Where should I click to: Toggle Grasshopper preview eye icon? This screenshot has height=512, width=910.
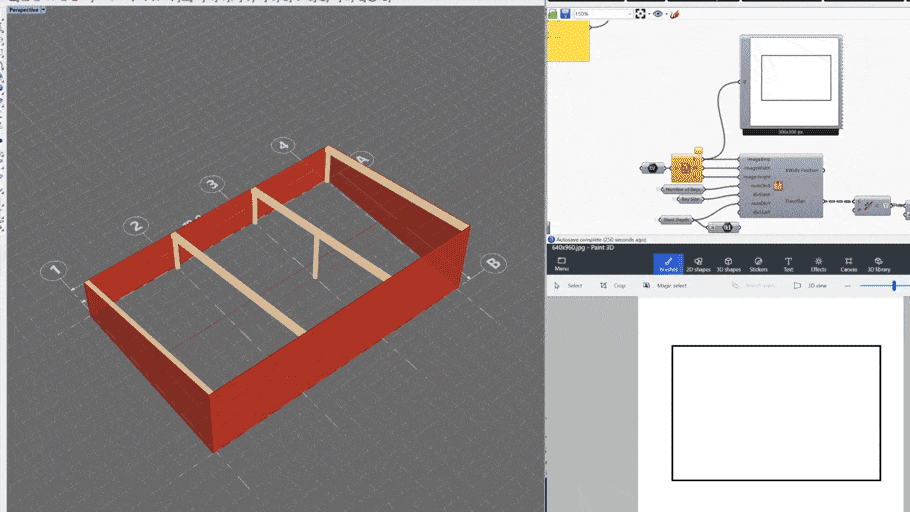[x=658, y=14]
